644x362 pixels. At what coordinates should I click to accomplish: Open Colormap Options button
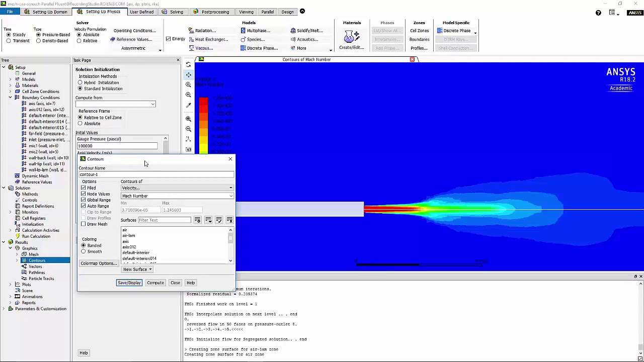pos(99,263)
